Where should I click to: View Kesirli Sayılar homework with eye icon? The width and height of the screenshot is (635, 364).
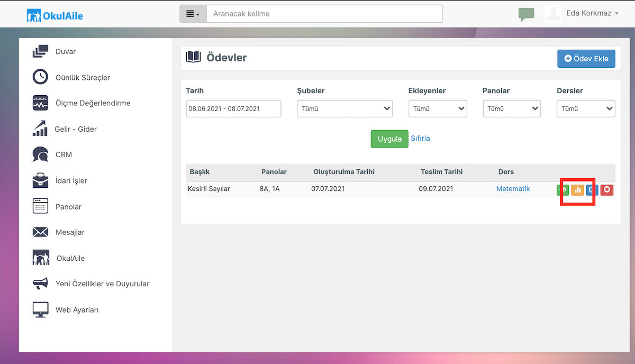(563, 189)
